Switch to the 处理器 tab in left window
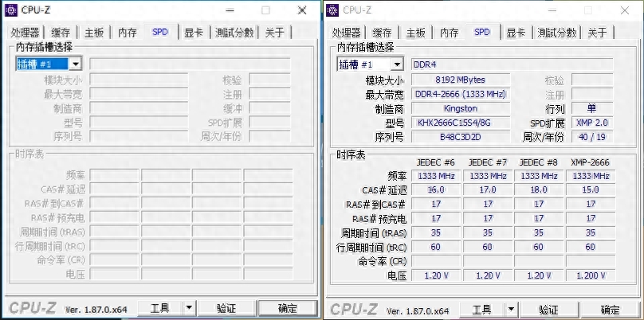 coord(25,33)
